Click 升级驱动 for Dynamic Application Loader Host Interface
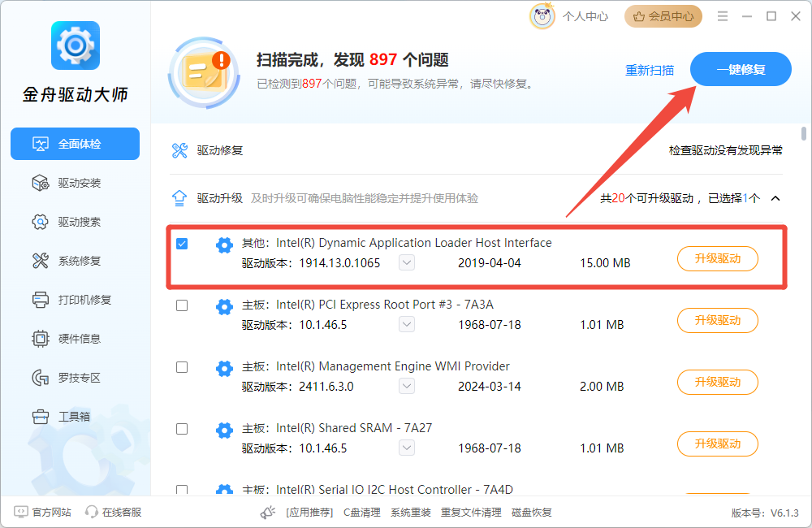Viewport: 812px width, 528px height. [718, 258]
